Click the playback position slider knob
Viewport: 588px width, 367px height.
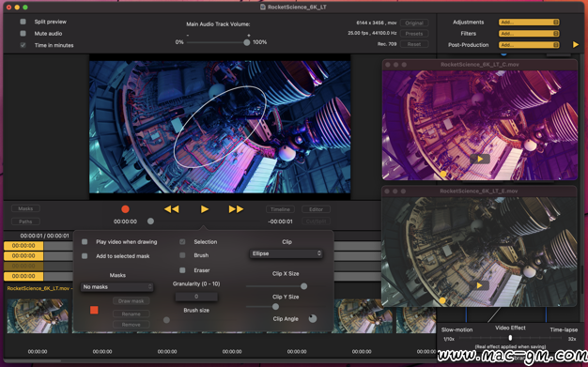(x=150, y=222)
